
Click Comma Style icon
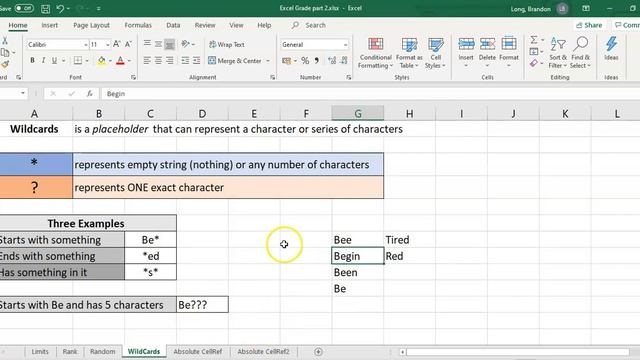(317, 61)
